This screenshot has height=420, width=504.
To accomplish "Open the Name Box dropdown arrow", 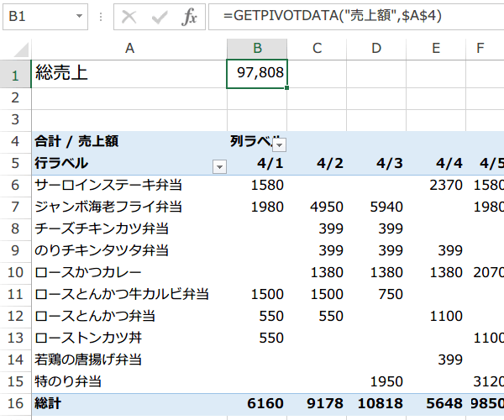I will point(79,16).
